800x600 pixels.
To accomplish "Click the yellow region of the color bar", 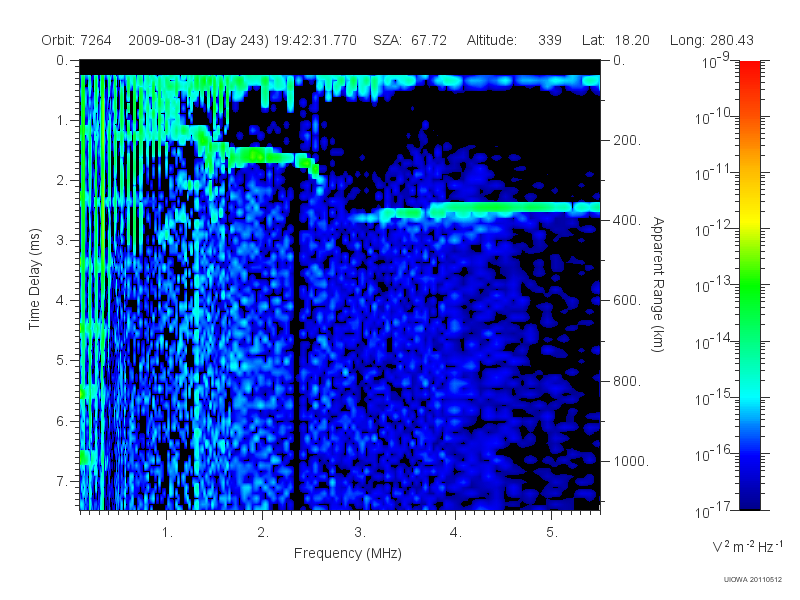I will click(x=750, y=218).
